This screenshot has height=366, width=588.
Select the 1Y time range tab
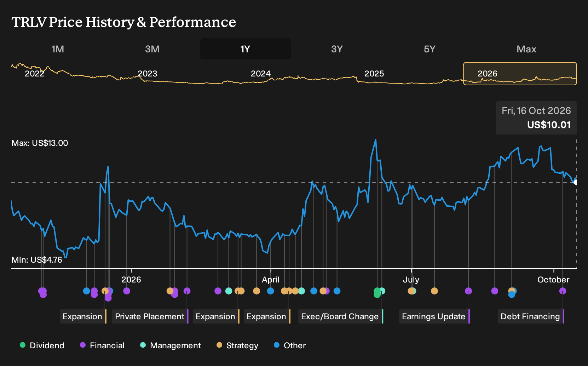[x=246, y=49]
